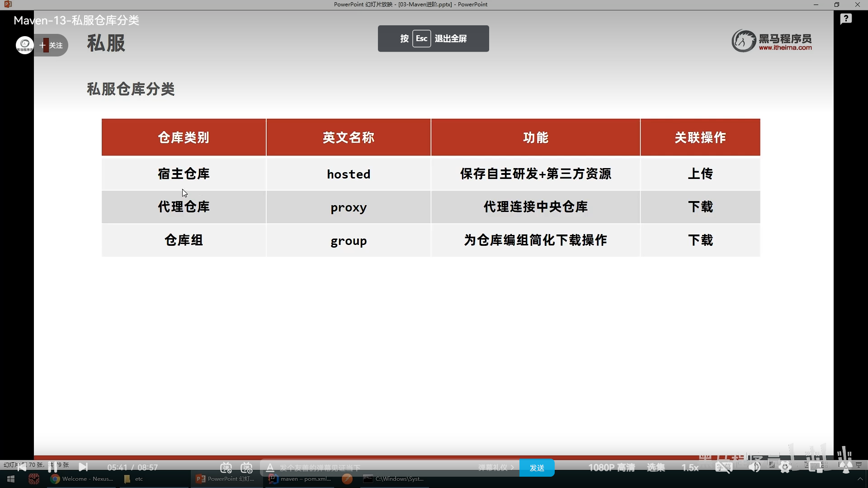Expand the danmaku etiquette link

[496, 468]
